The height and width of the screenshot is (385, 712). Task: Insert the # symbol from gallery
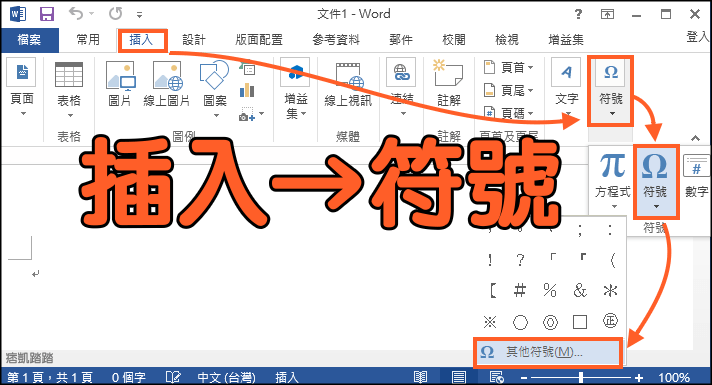click(520, 290)
